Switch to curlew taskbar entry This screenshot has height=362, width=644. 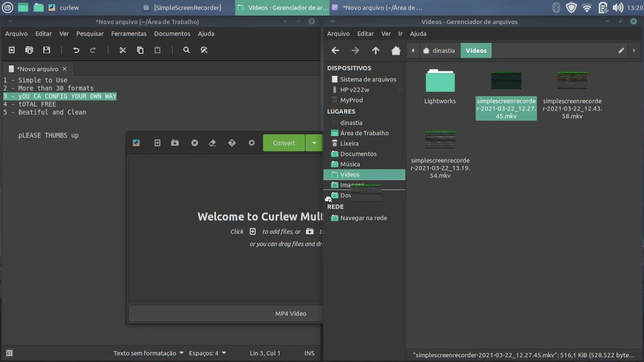[69, 8]
